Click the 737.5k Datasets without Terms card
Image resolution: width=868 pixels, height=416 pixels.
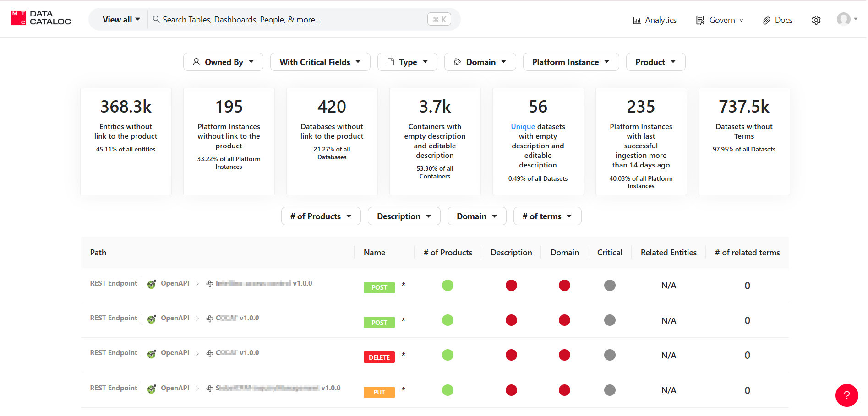coord(744,141)
